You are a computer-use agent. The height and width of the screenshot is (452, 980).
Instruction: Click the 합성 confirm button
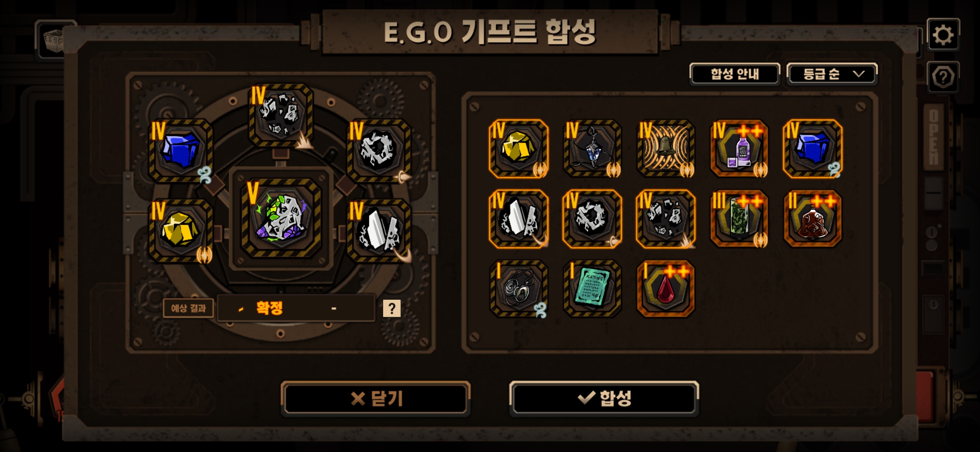click(604, 398)
